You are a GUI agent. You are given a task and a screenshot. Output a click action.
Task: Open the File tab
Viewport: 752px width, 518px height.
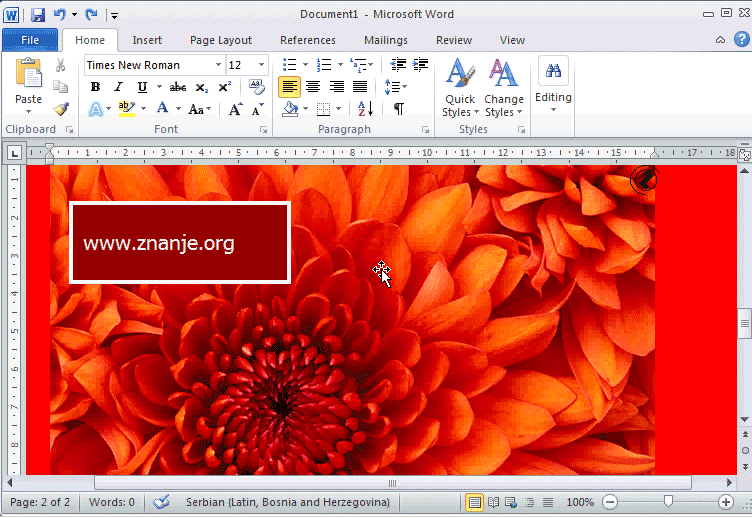click(x=30, y=40)
